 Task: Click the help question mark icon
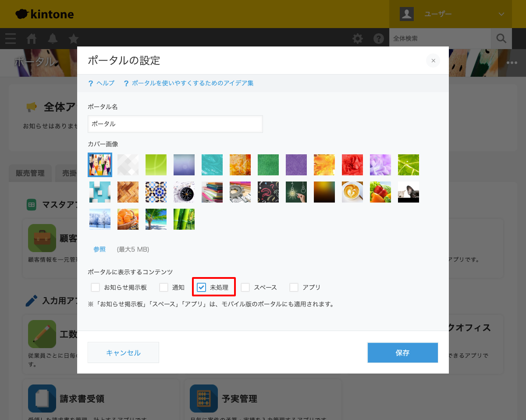(x=378, y=39)
